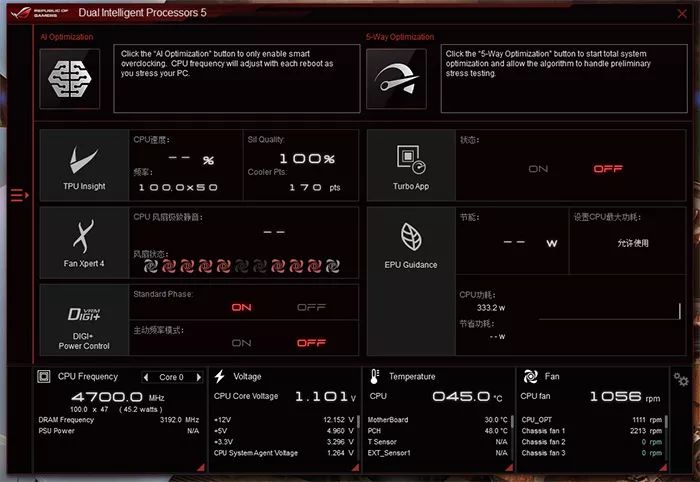
Task: Start 5-Way Optimization speedometer icon
Action: click(x=396, y=79)
